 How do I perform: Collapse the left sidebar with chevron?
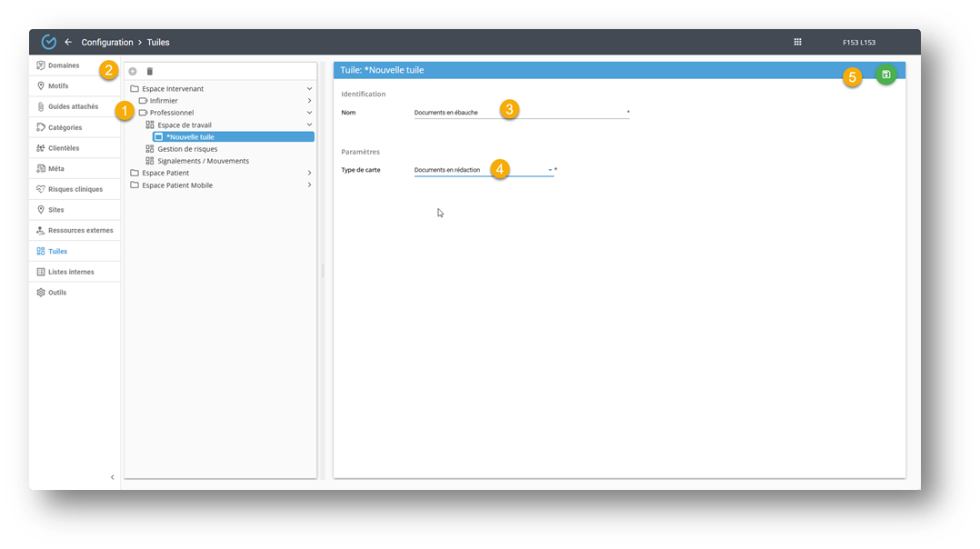point(113,477)
